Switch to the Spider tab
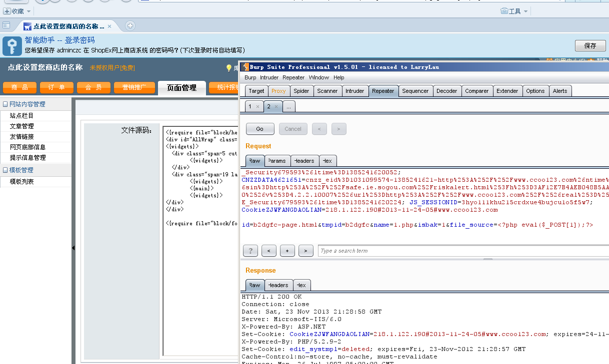Viewport: 609px width, 364px height. 301,91
